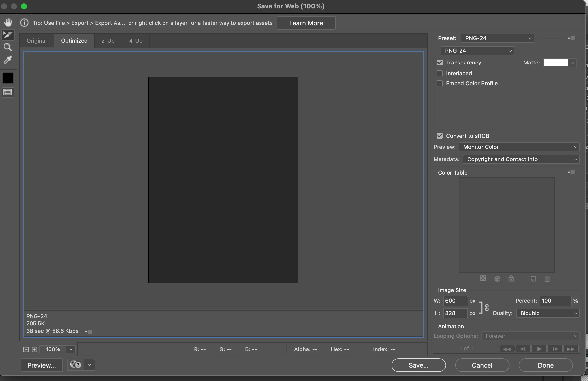This screenshot has width=588, height=381.
Task: Open the Quality Bicubic dropdown
Action: (x=548, y=313)
